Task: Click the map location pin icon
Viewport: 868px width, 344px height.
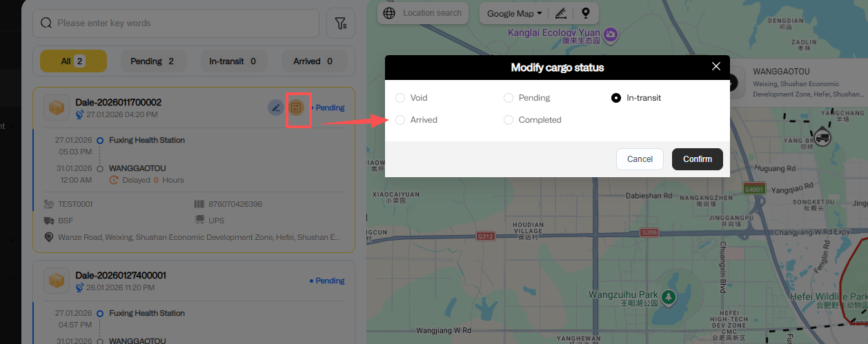Action: [x=586, y=13]
